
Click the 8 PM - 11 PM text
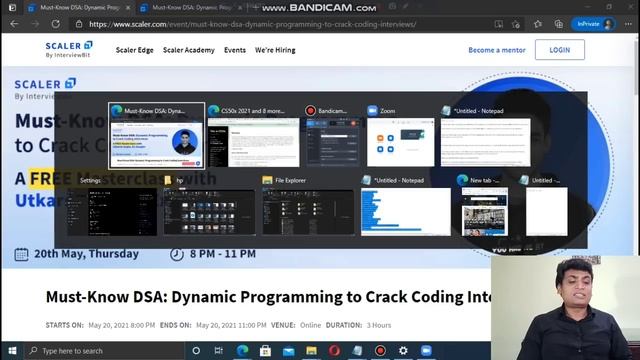click(223, 253)
